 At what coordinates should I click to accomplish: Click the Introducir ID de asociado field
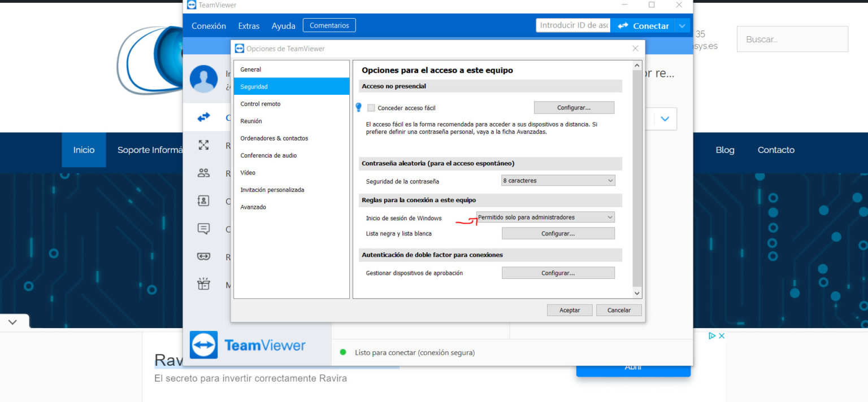(x=572, y=25)
